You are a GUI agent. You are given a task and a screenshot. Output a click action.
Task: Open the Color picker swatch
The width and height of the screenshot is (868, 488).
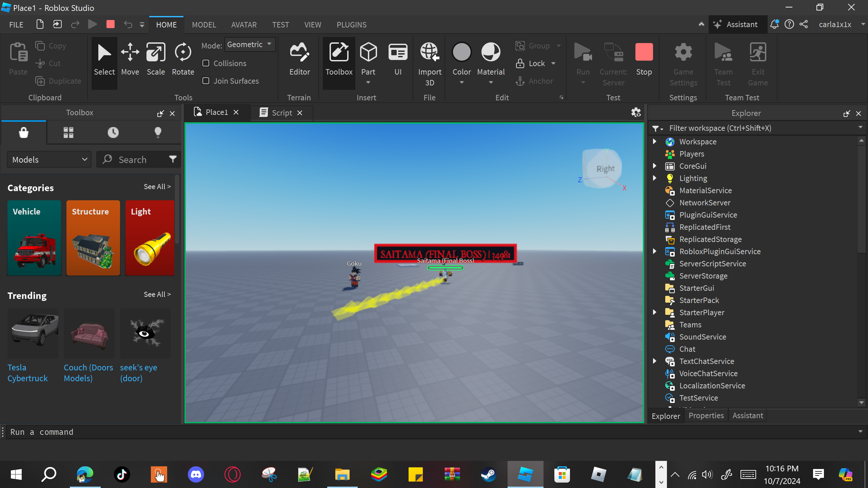461,53
